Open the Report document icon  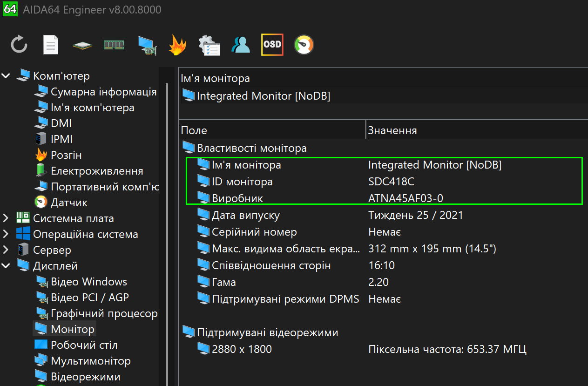[50, 45]
